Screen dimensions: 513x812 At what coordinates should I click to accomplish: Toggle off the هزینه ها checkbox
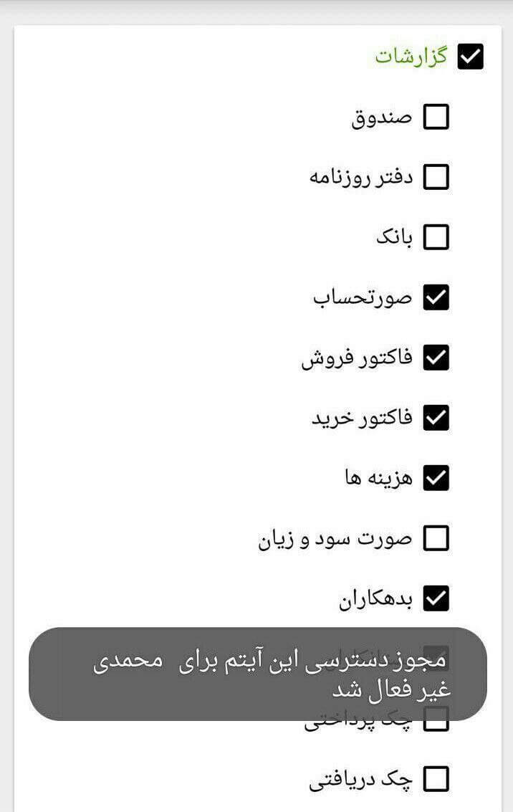click(436, 477)
